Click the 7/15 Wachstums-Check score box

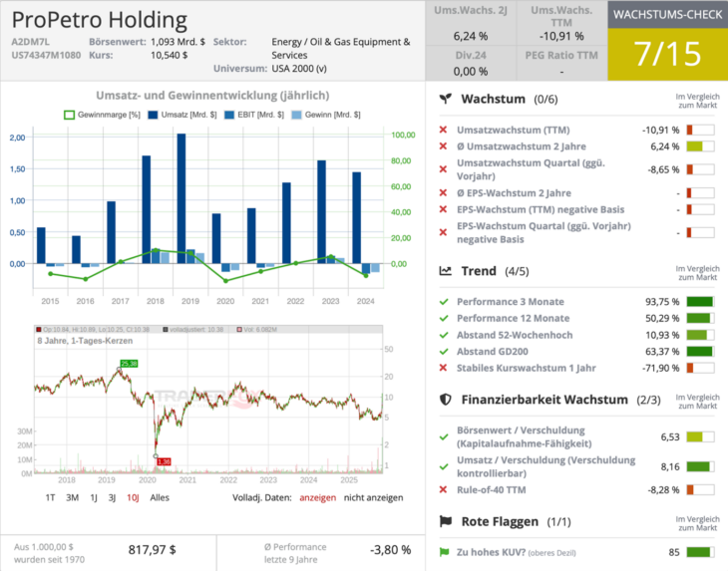click(x=666, y=54)
